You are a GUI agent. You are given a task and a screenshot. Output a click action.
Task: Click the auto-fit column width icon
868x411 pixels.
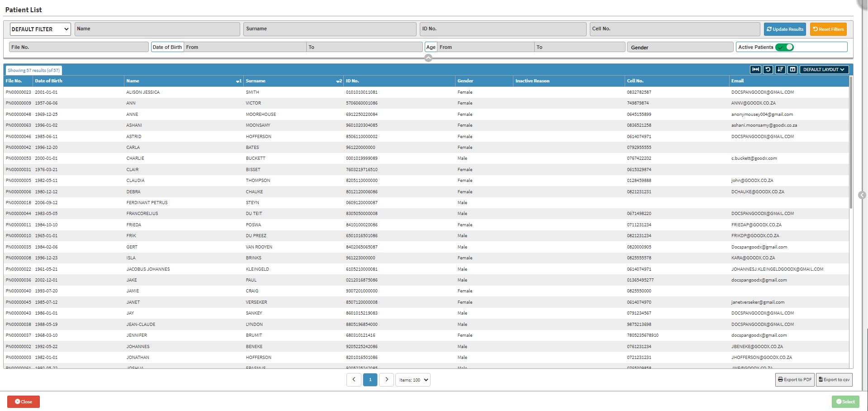point(755,70)
